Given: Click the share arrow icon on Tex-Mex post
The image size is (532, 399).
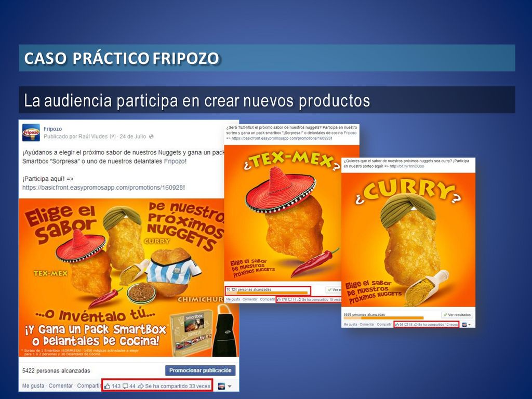Looking at the screenshot, I should tap(299, 300).
